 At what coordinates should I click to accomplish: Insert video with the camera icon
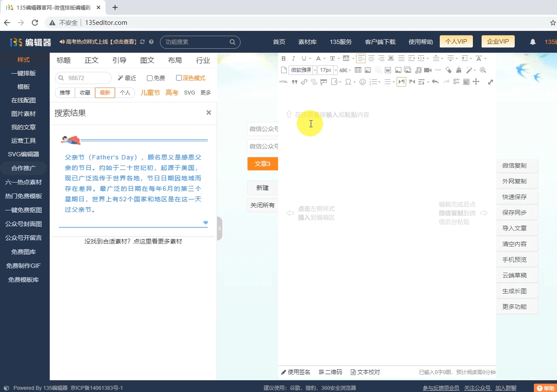pos(428,70)
